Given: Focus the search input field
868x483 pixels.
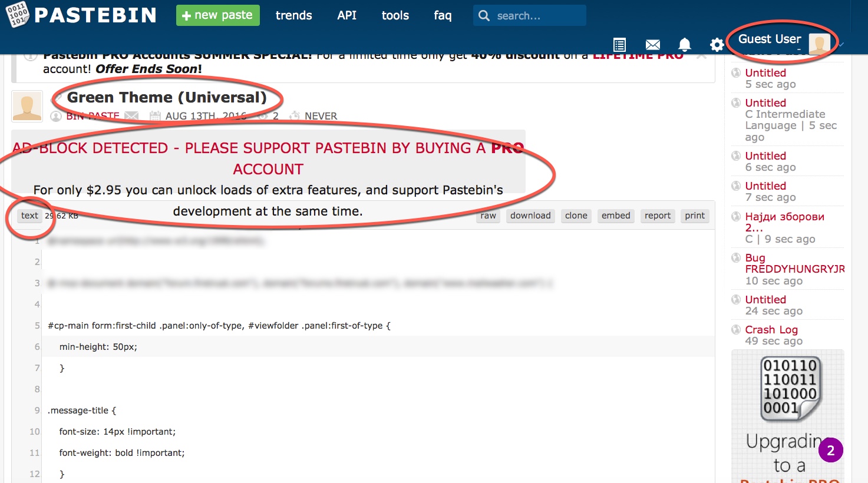Looking at the screenshot, I should 530,16.
